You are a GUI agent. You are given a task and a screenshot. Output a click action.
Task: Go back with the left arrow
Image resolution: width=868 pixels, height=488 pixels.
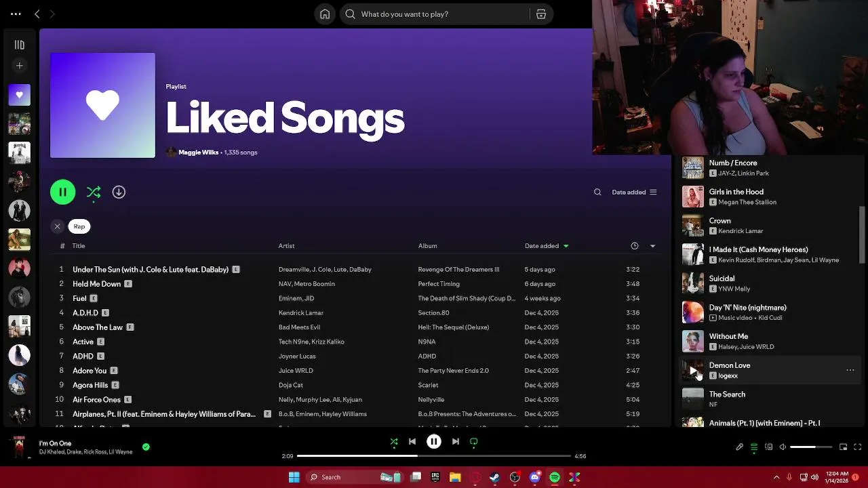point(37,14)
